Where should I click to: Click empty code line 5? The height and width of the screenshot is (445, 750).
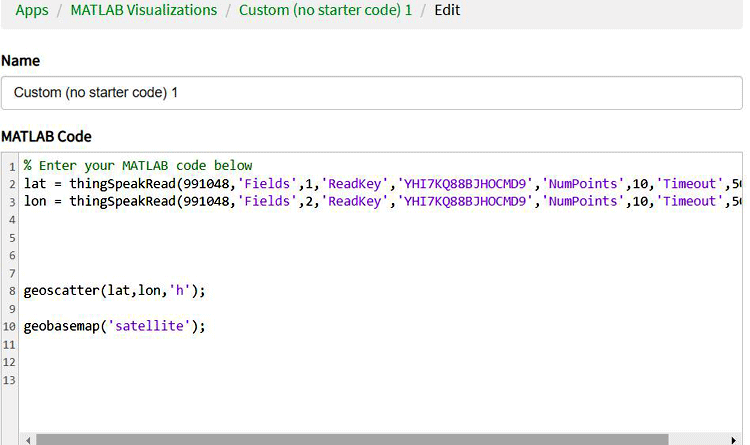380,238
